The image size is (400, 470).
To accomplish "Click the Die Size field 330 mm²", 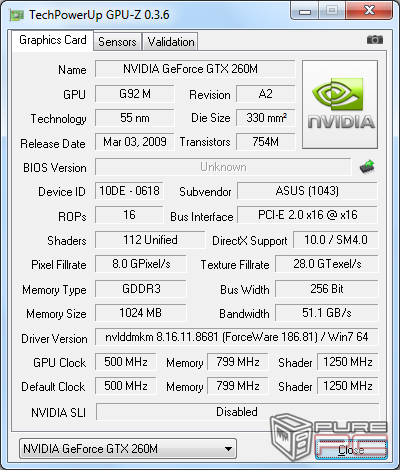I will (266, 118).
